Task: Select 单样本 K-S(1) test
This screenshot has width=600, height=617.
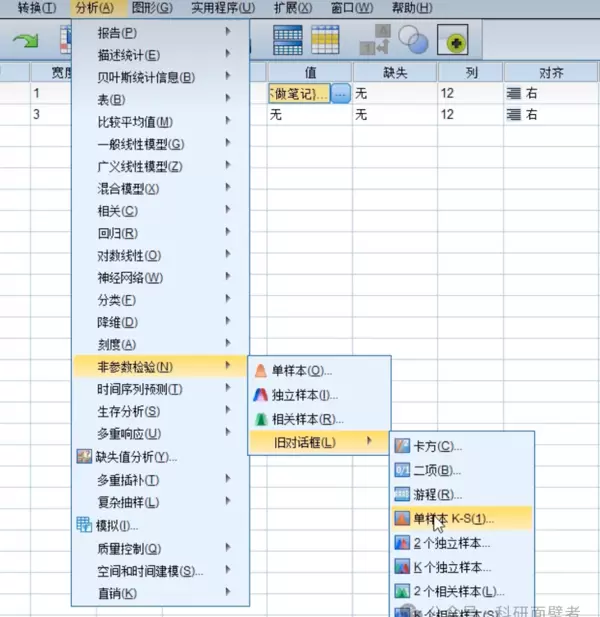Action: coord(453,519)
